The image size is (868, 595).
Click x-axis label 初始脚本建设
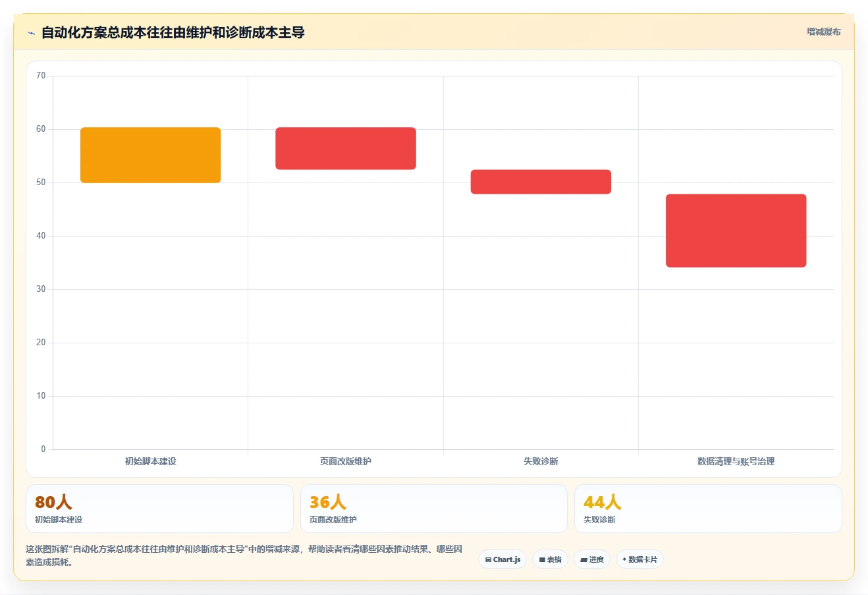[151, 461]
